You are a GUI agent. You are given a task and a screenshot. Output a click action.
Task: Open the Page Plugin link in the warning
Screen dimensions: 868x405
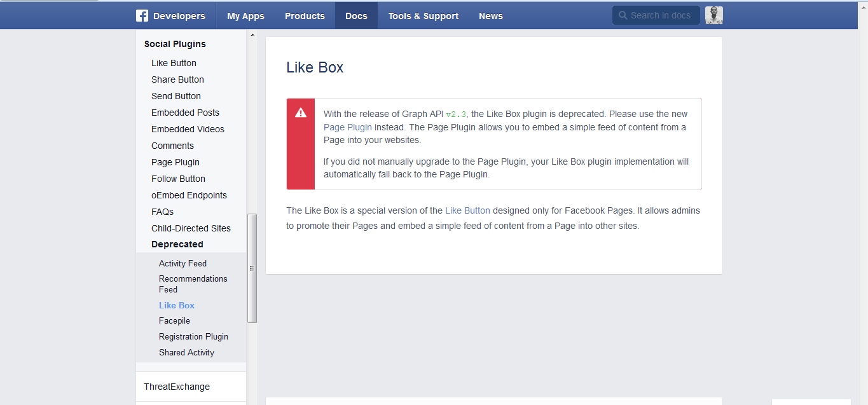coord(347,127)
